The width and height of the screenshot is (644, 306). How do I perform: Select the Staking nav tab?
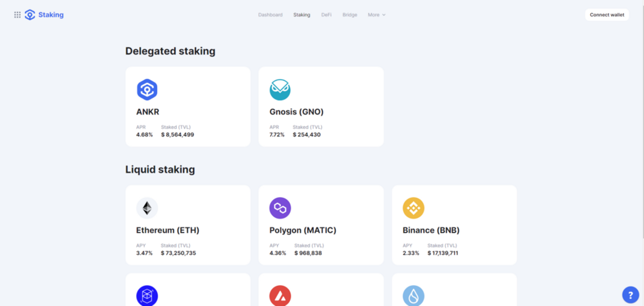(x=302, y=15)
